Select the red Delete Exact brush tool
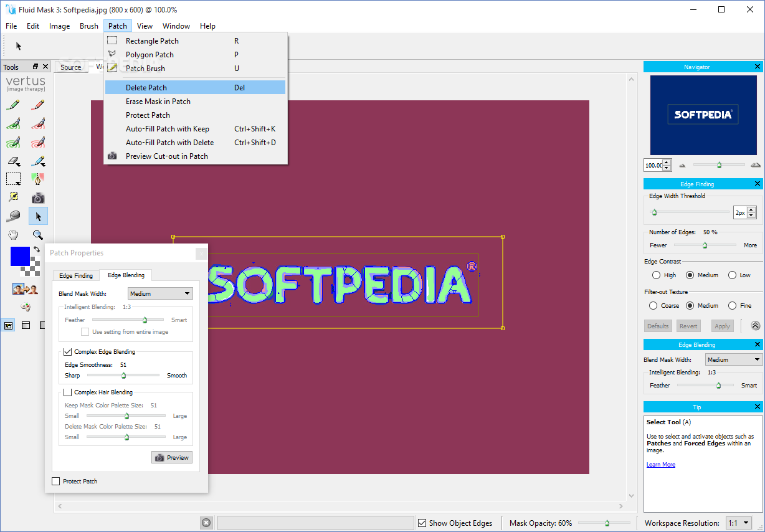 point(38,105)
